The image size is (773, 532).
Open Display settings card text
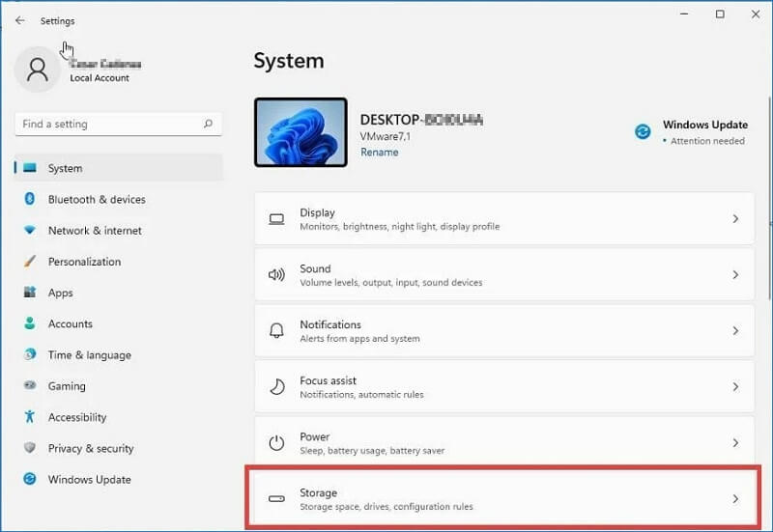point(399,219)
